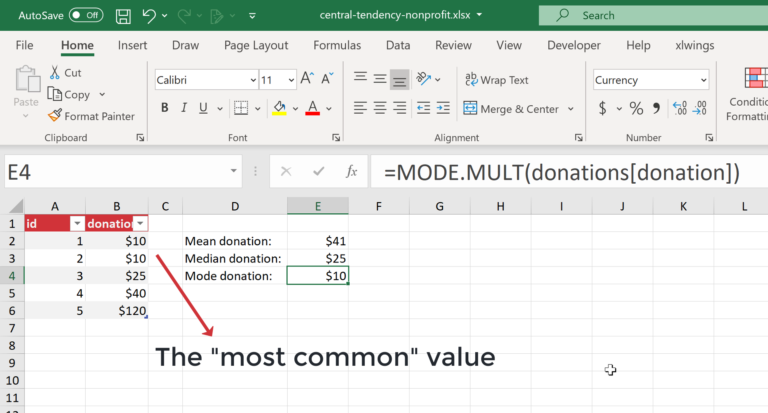Open the Formulas ribbon tab
Viewport: 768px width, 413px height.
[x=337, y=45]
